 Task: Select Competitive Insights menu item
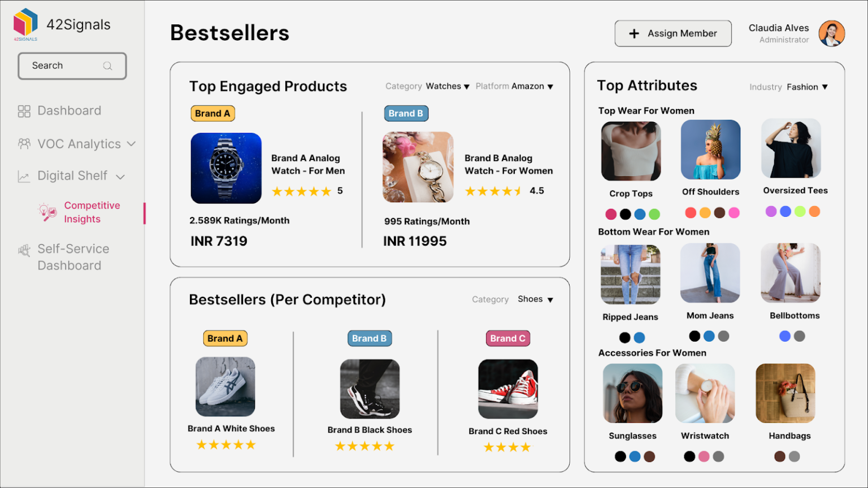92,212
